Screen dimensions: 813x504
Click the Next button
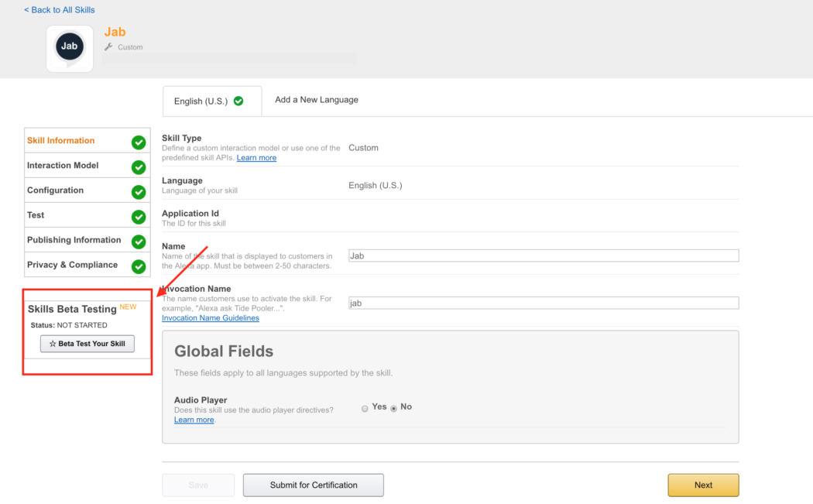pyautogui.click(x=703, y=485)
